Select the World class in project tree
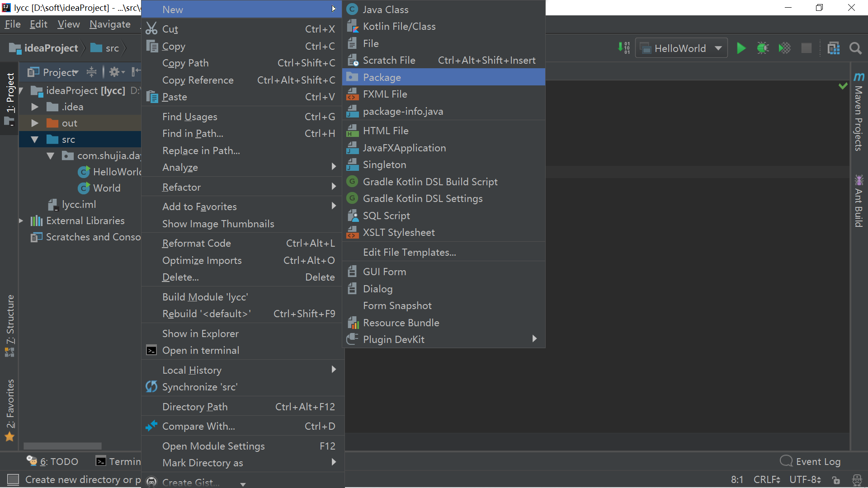This screenshot has width=868, height=488. [106, 188]
